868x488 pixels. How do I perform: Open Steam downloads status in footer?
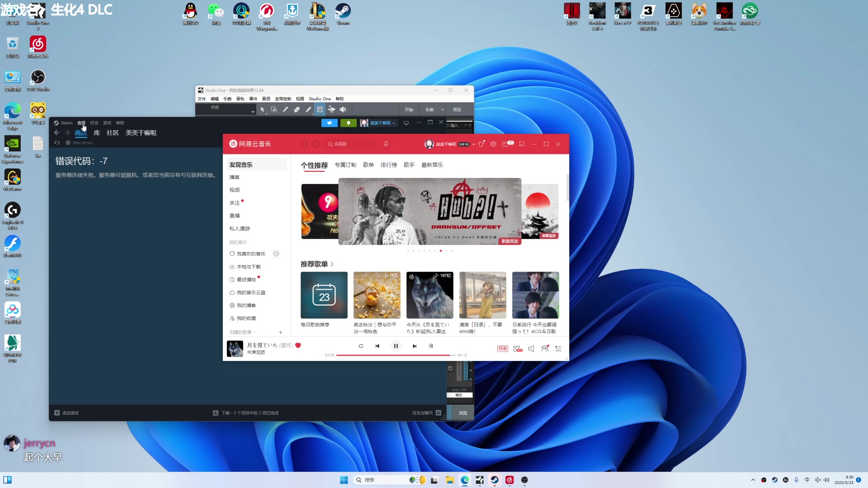click(245, 413)
